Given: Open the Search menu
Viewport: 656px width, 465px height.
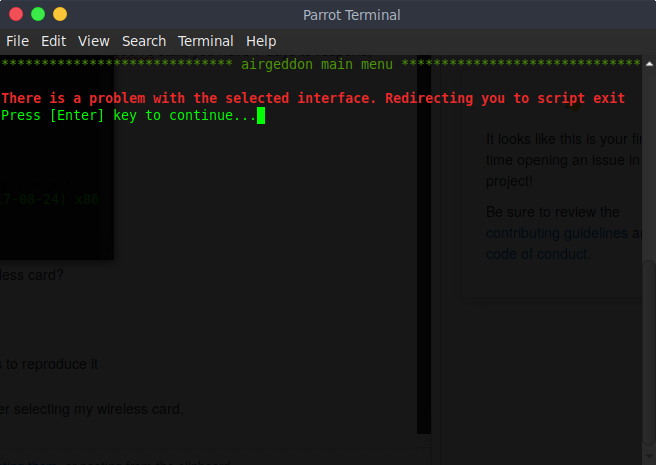Looking at the screenshot, I should tap(144, 41).
